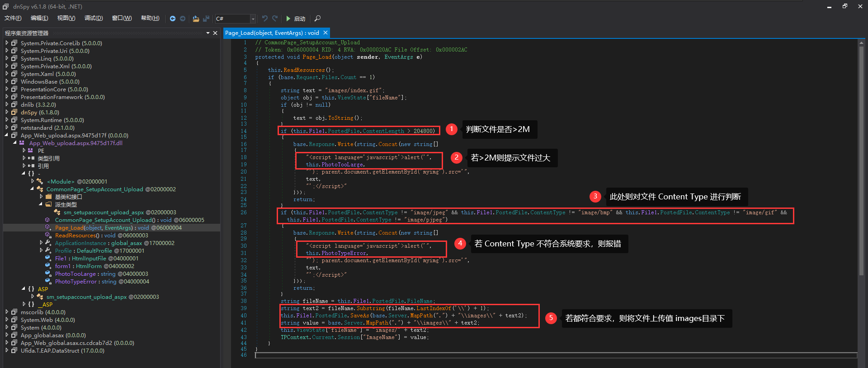Expand the PE node
The width and height of the screenshot is (868, 368).
pyautogui.click(x=24, y=151)
